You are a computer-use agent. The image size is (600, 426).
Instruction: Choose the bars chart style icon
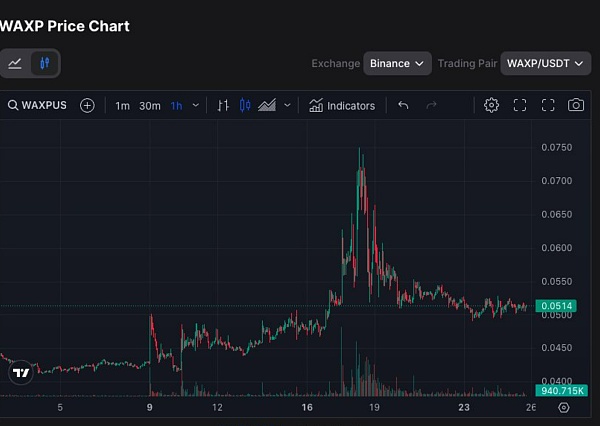click(223, 105)
